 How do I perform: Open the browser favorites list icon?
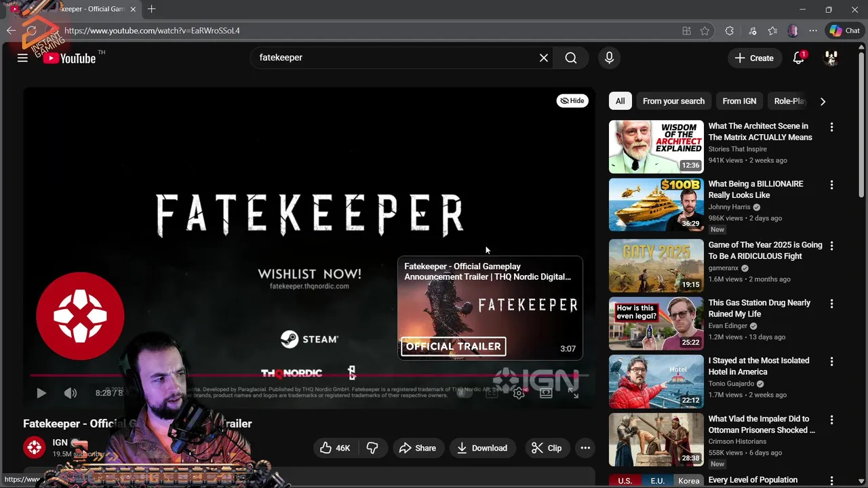(773, 30)
